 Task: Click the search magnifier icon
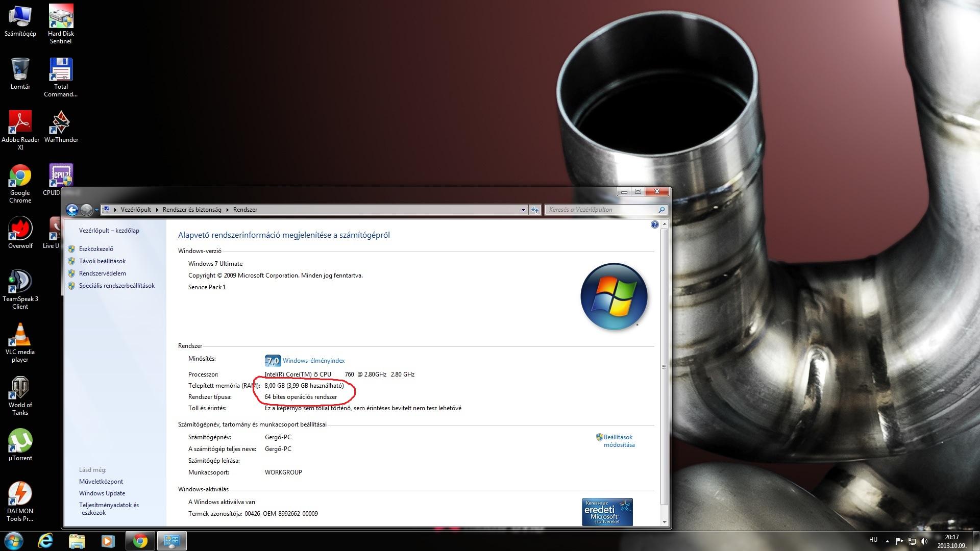(661, 210)
